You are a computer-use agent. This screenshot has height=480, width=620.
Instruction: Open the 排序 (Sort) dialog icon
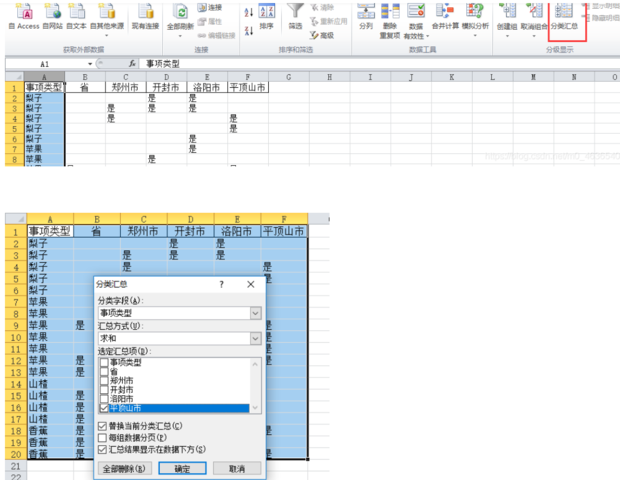(x=267, y=17)
